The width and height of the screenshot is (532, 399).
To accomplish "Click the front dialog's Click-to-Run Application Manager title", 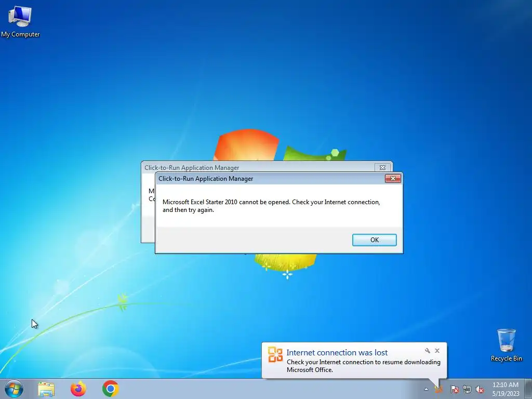I will [x=206, y=179].
